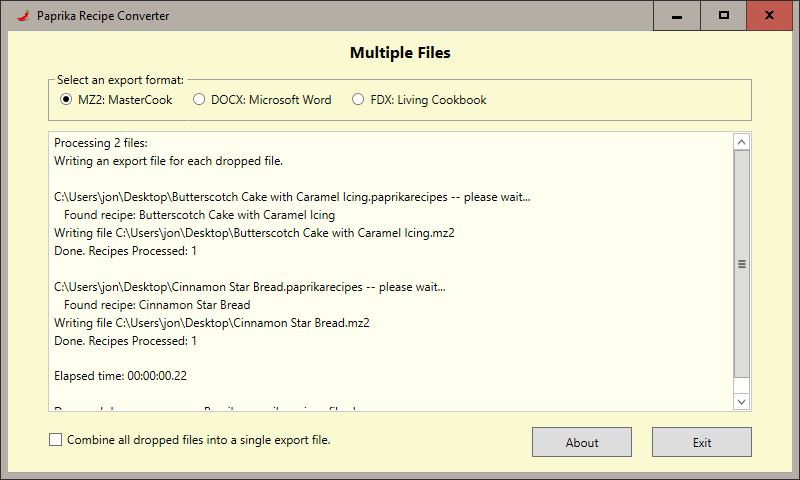
Task: Minimize the Paprika Recipe Converter window
Action: (678, 16)
